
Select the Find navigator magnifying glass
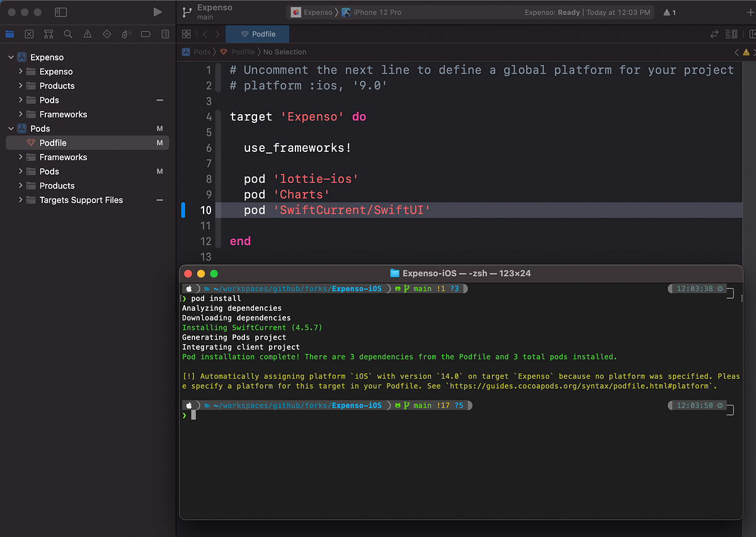click(68, 34)
